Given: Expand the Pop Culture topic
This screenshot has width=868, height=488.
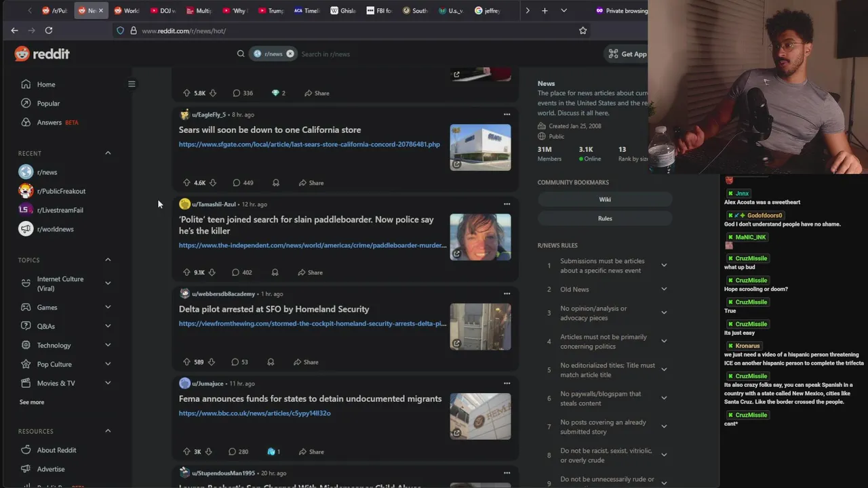Looking at the screenshot, I should [108, 364].
